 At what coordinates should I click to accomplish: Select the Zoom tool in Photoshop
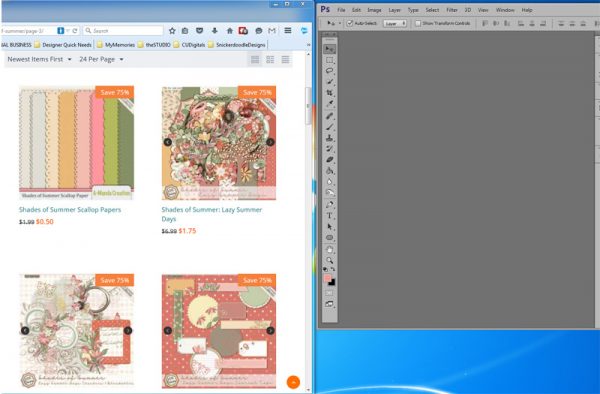tap(329, 261)
